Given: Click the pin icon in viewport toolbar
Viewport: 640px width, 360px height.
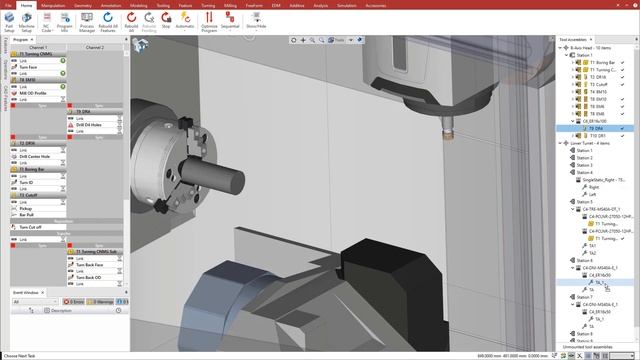Looking at the screenshot, I should tap(360, 40).
